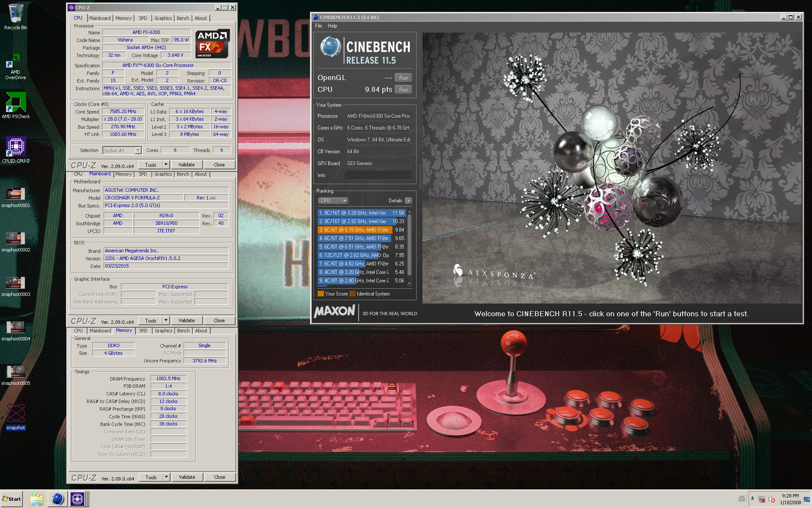The height and width of the screenshot is (508, 812).
Task: Open AMD PSCheck desktop shortcut
Action: [16, 106]
